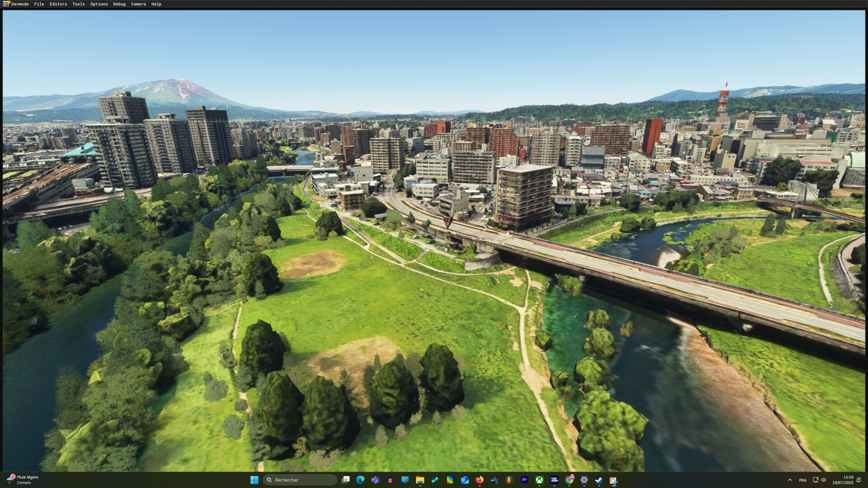Open Adobe Premiere Pro icon
Viewport: 868px width, 488px height.
click(524, 480)
